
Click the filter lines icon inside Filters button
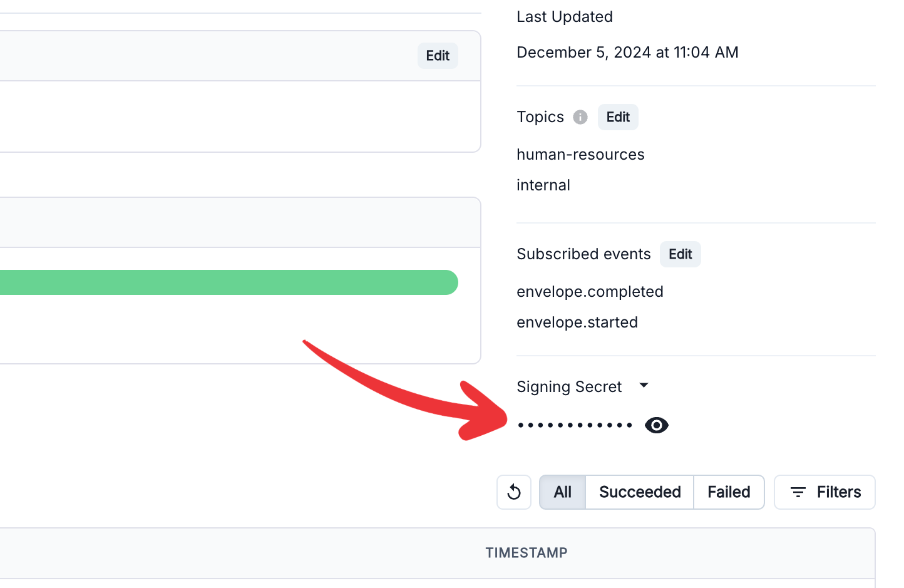(x=797, y=492)
